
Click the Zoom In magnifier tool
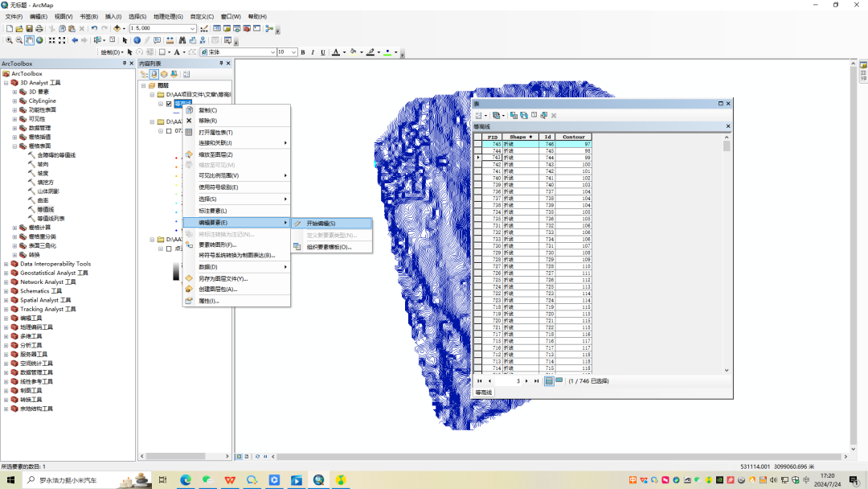coord(9,40)
